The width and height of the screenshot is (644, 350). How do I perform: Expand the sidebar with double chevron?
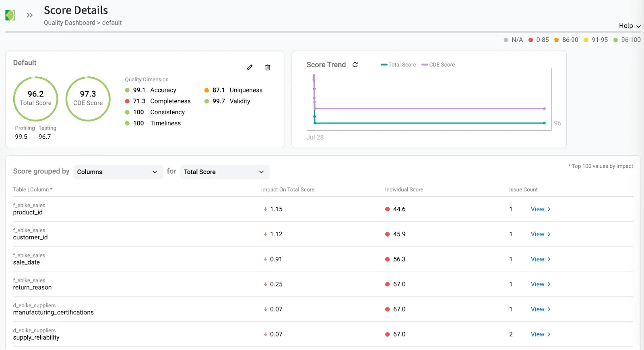(29, 15)
